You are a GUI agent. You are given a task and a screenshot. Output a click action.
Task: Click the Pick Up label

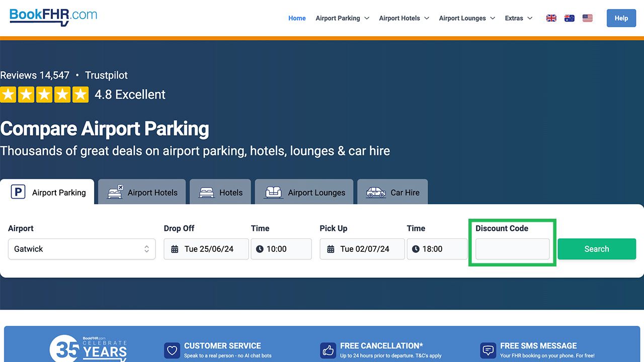(334, 228)
